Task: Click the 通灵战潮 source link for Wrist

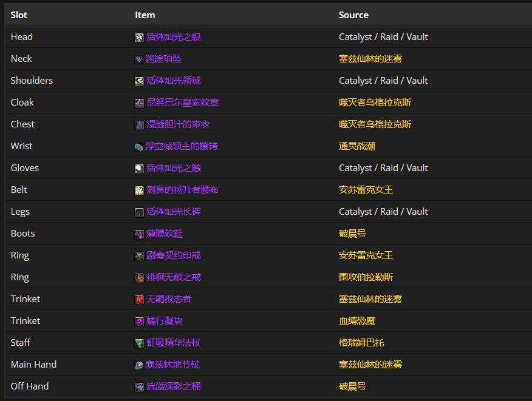Action: point(359,146)
